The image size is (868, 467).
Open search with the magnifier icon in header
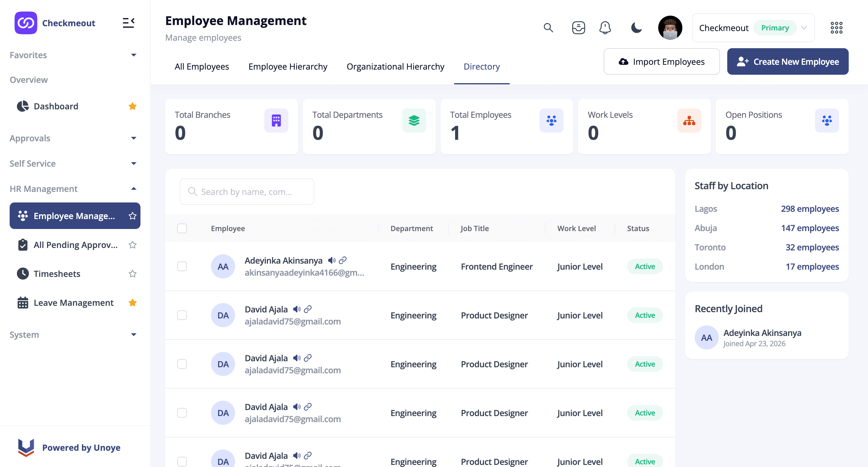(x=548, y=28)
